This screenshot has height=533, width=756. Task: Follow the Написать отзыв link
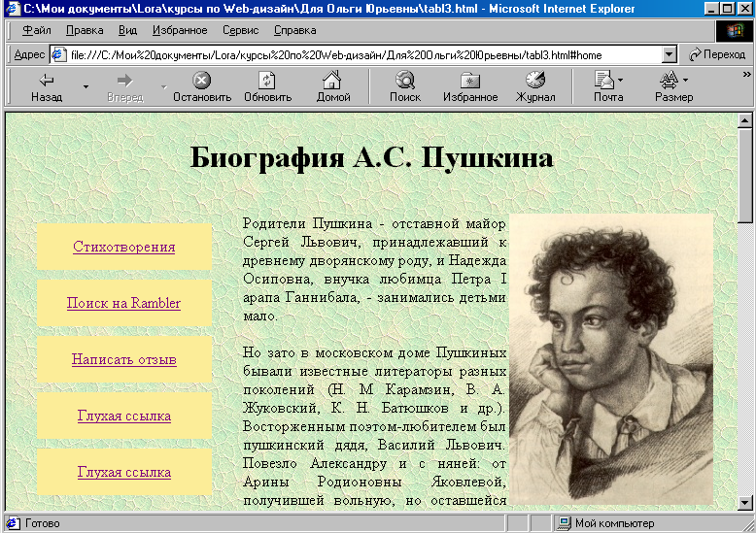coord(124,359)
